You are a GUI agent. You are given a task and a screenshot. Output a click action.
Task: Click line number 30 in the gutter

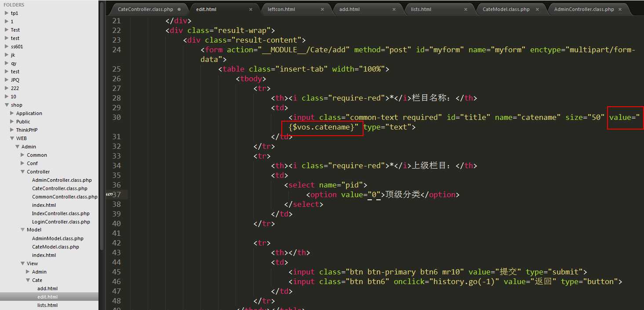click(x=116, y=117)
